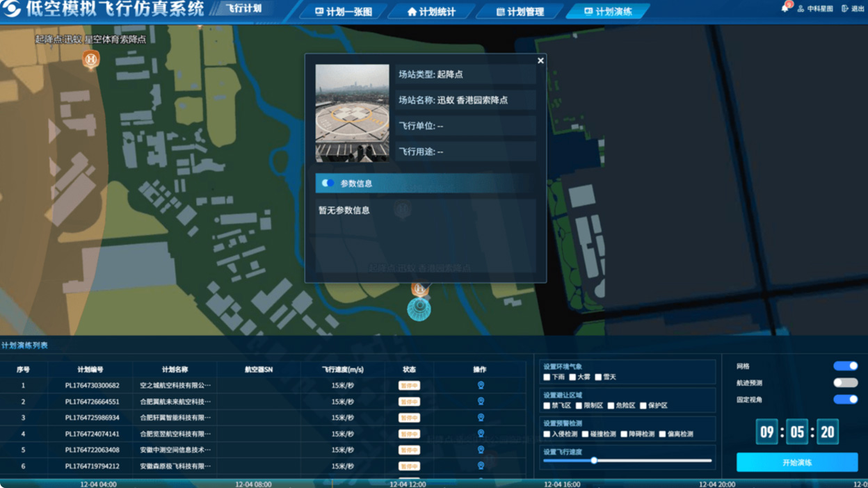
Task: Click the 中科星图 user account icon
Action: click(x=801, y=9)
